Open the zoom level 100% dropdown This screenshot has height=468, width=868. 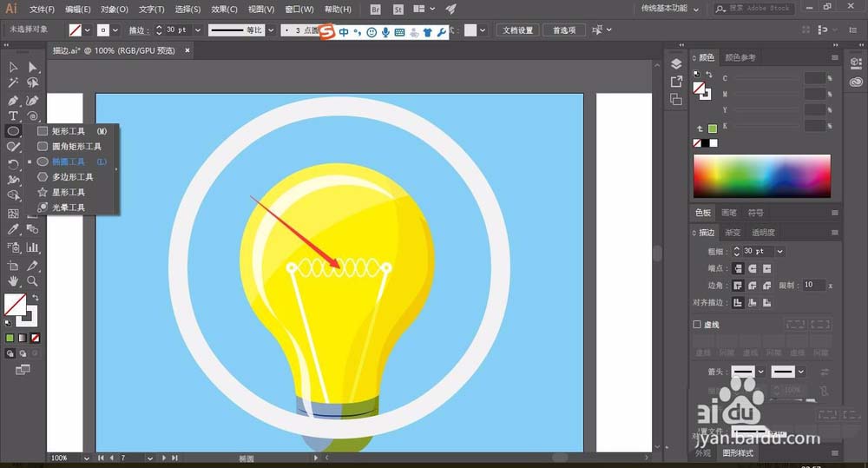(x=86, y=458)
